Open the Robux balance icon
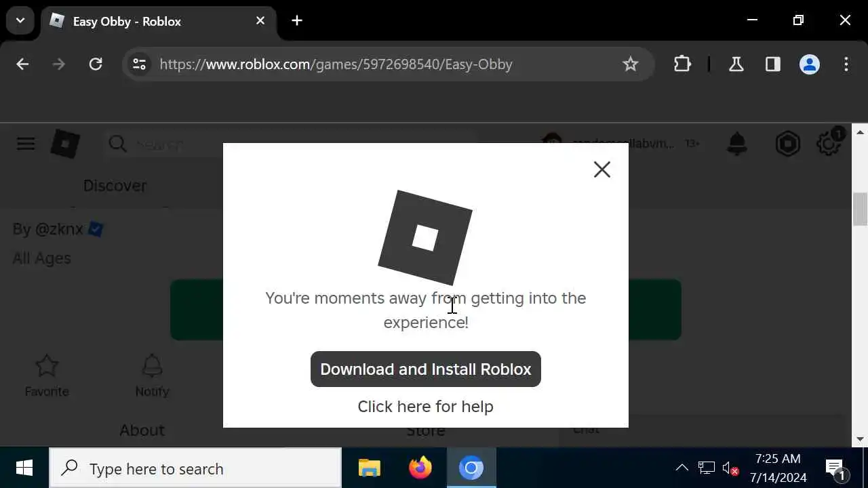 787,144
